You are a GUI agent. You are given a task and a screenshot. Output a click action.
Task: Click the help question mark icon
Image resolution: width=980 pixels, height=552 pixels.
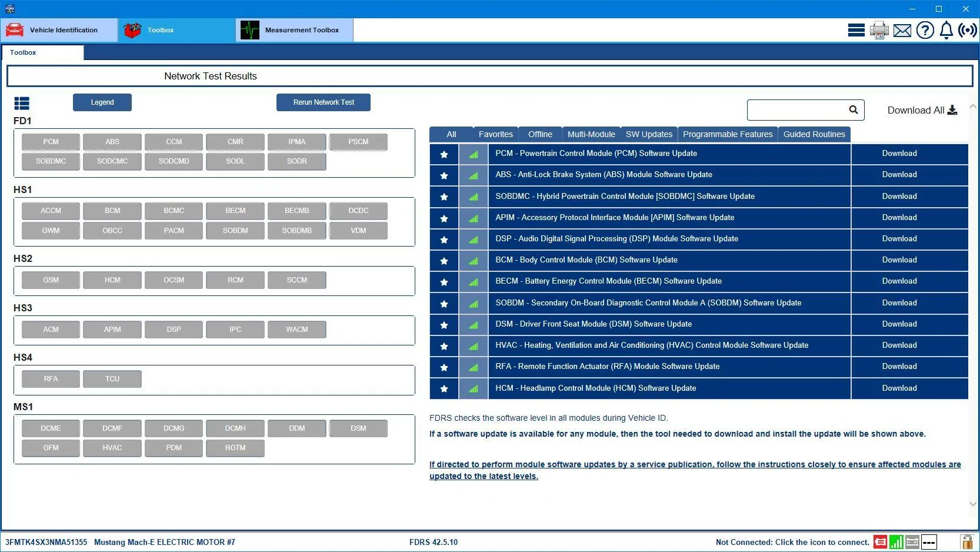click(x=925, y=30)
